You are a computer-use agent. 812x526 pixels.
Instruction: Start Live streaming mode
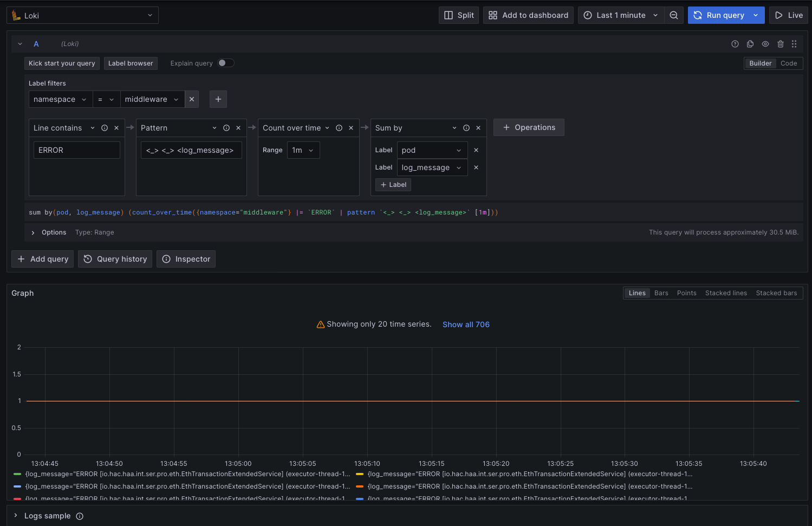789,15
